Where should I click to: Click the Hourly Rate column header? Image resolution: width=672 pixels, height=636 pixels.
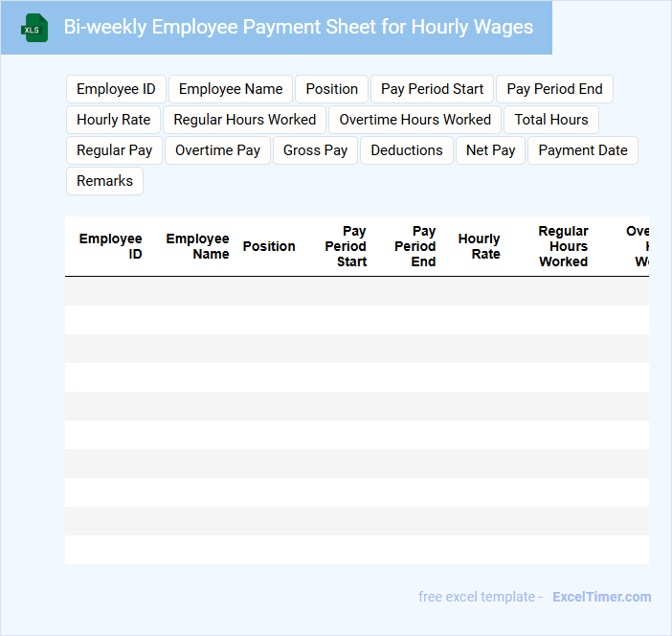point(480,246)
